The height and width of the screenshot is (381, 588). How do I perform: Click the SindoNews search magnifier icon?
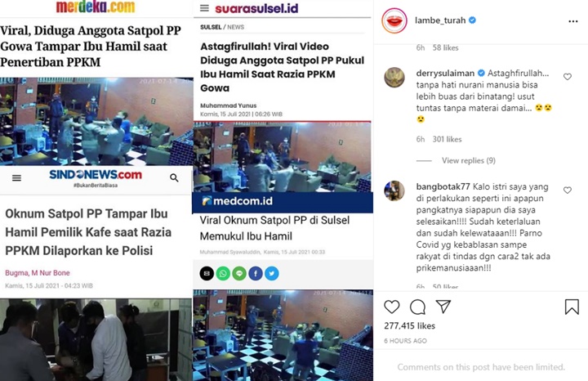[x=174, y=177]
